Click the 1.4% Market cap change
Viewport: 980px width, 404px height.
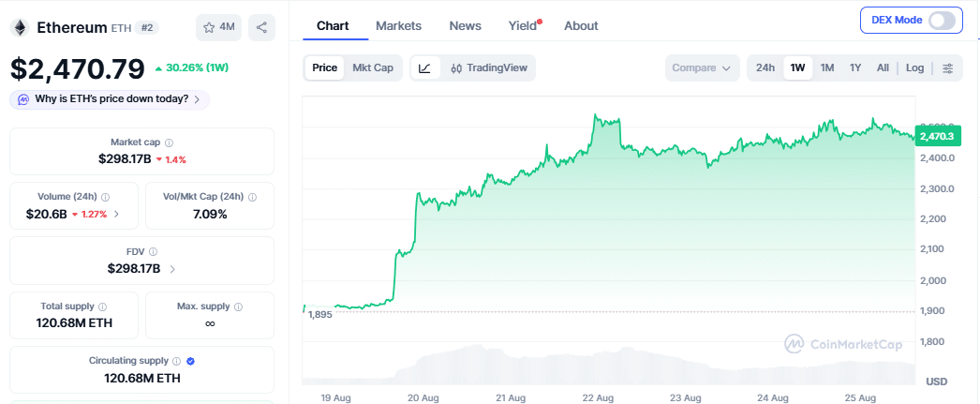[171, 159]
